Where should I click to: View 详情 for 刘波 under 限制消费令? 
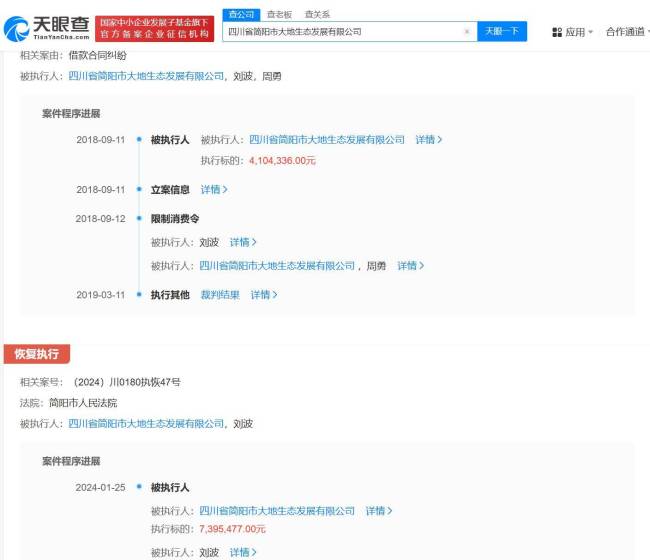243,242
